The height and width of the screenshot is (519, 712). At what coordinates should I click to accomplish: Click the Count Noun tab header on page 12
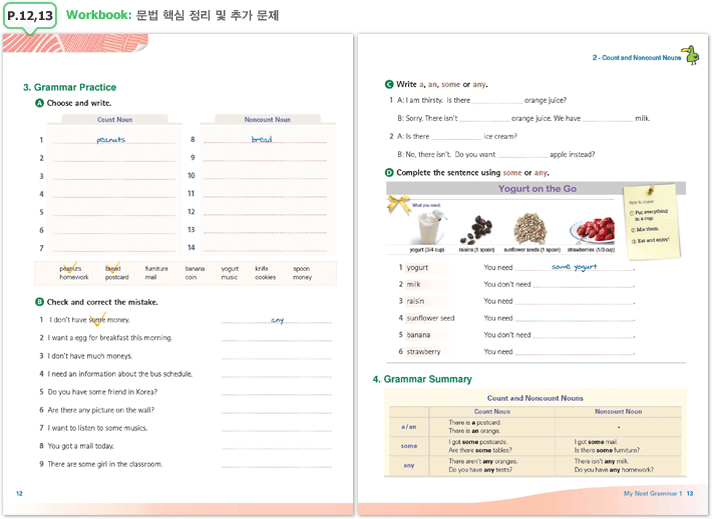pyautogui.click(x=115, y=119)
